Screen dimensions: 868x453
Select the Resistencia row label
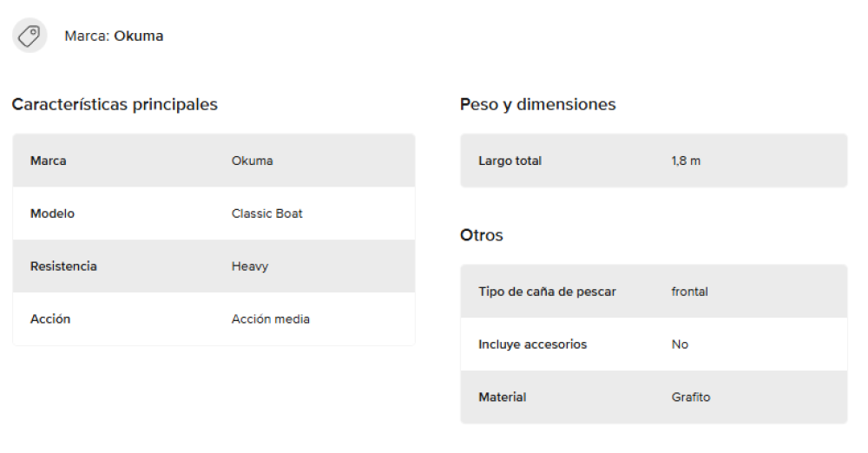click(63, 266)
